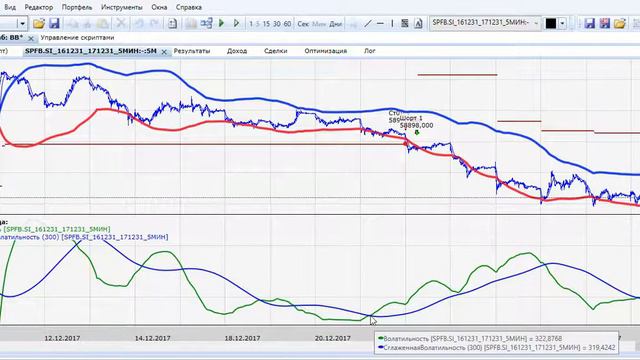
Task: Open the Вид menu
Action: [x=10, y=7]
